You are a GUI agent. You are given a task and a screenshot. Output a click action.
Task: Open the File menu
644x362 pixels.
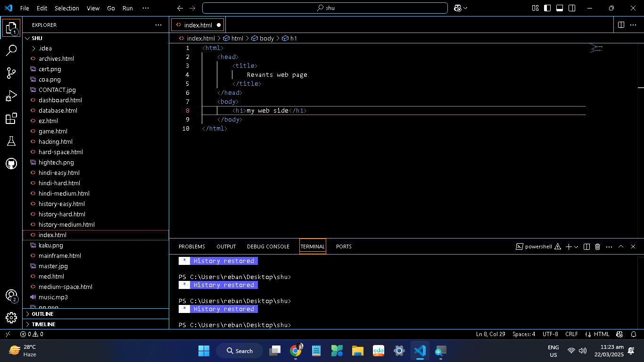pyautogui.click(x=25, y=8)
